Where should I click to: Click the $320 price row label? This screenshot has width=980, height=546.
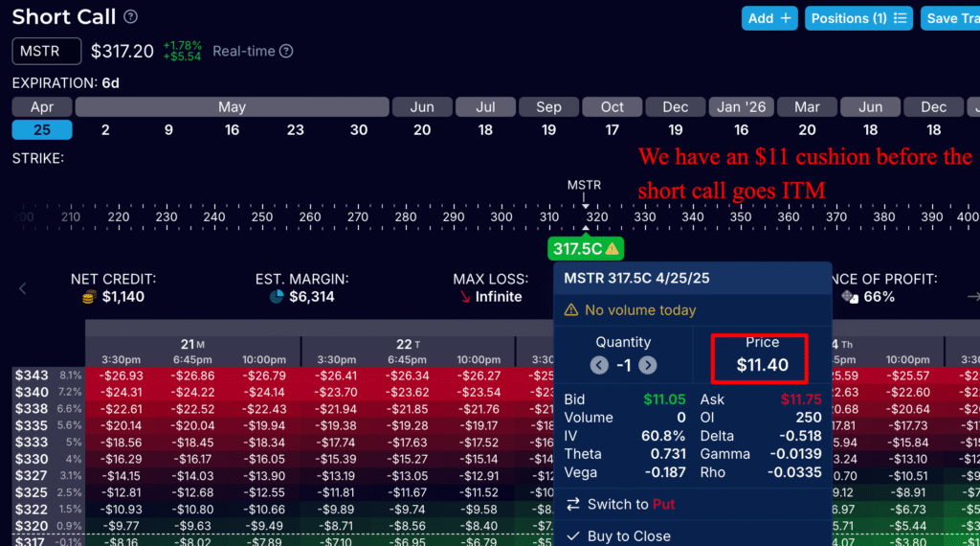[32, 526]
